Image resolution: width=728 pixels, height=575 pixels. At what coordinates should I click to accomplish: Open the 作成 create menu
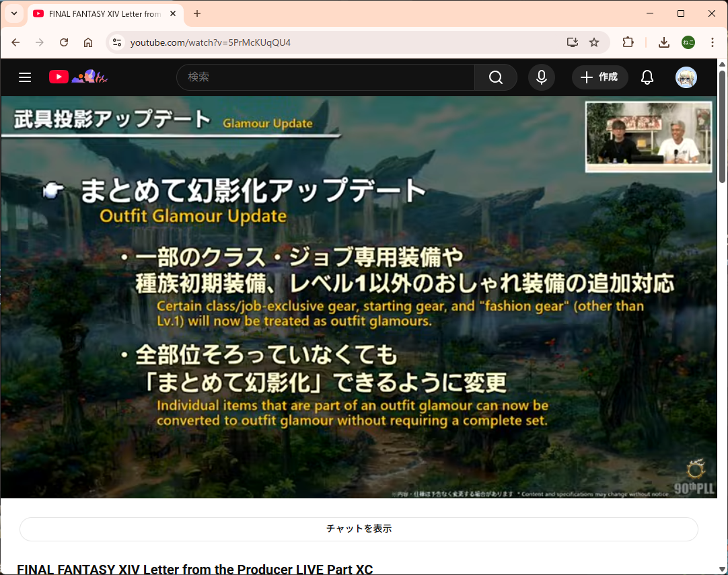[599, 77]
